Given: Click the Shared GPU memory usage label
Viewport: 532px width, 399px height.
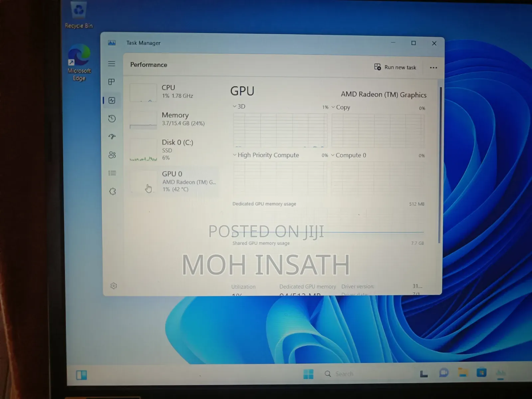Looking at the screenshot, I should pos(261,243).
